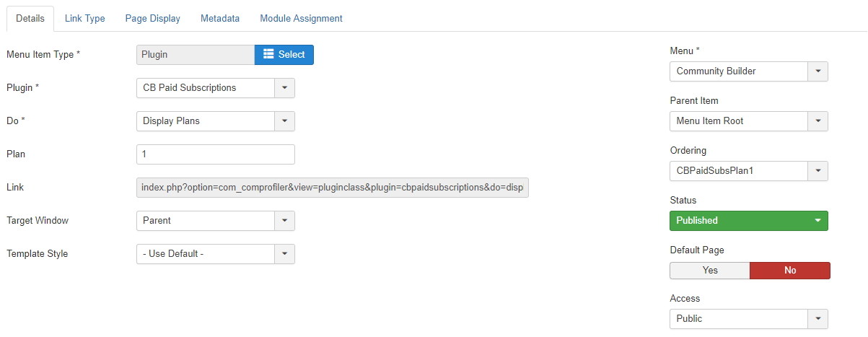Screen dimensions: 868x337
Task: Click the Select button's list icon
Action: coord(268,54)
